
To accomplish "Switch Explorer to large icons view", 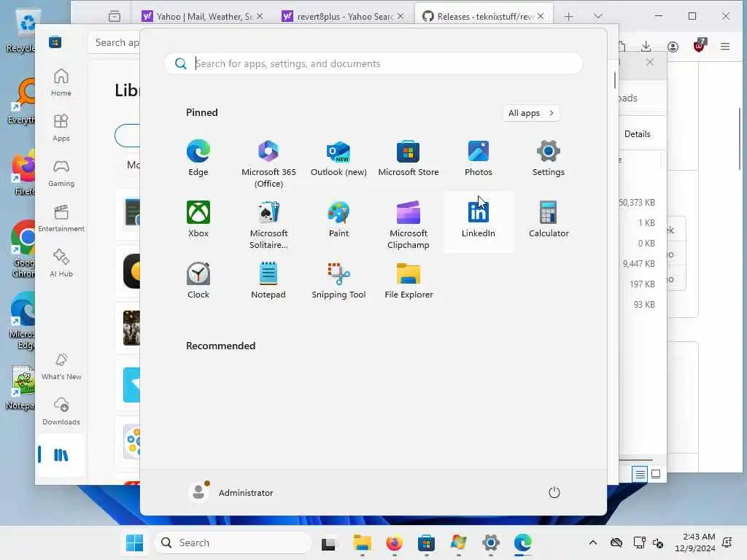I will [x=656, y=474].
